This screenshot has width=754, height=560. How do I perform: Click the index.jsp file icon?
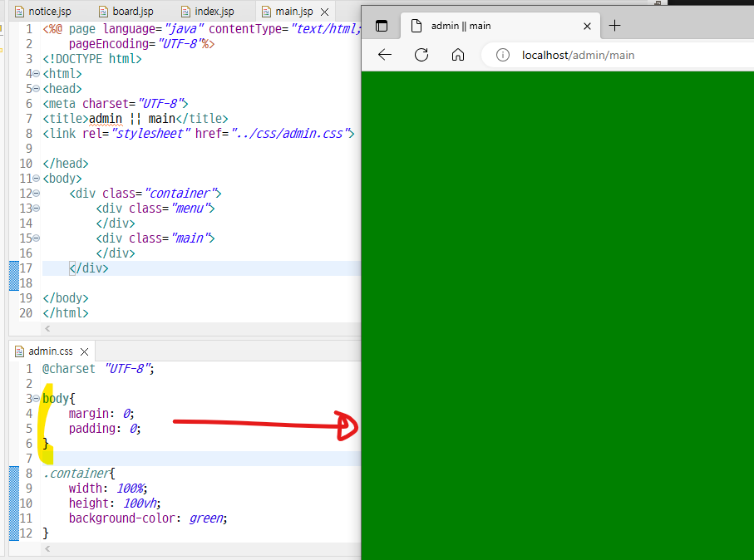pyautogui.click(x=185, y=12)
